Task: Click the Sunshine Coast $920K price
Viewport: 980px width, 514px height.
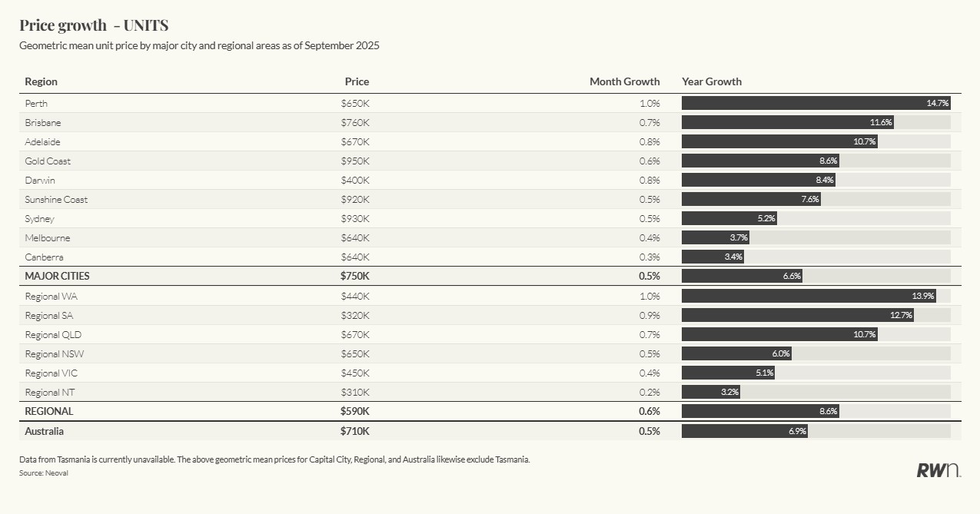Action: tap(355, 200)
